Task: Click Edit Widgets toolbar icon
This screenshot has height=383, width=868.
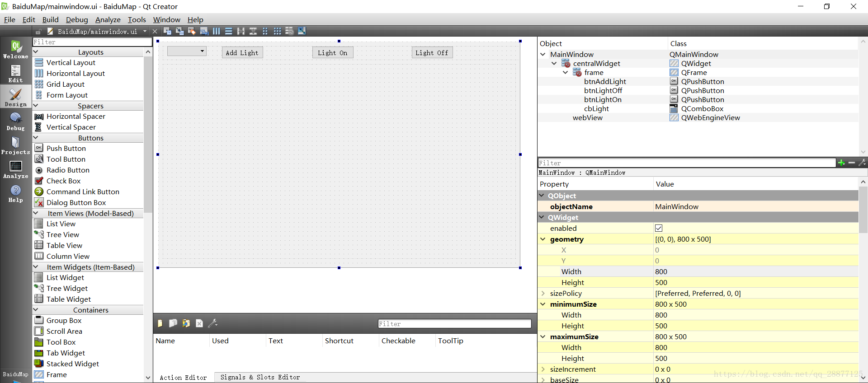Action: click(167, 31)
